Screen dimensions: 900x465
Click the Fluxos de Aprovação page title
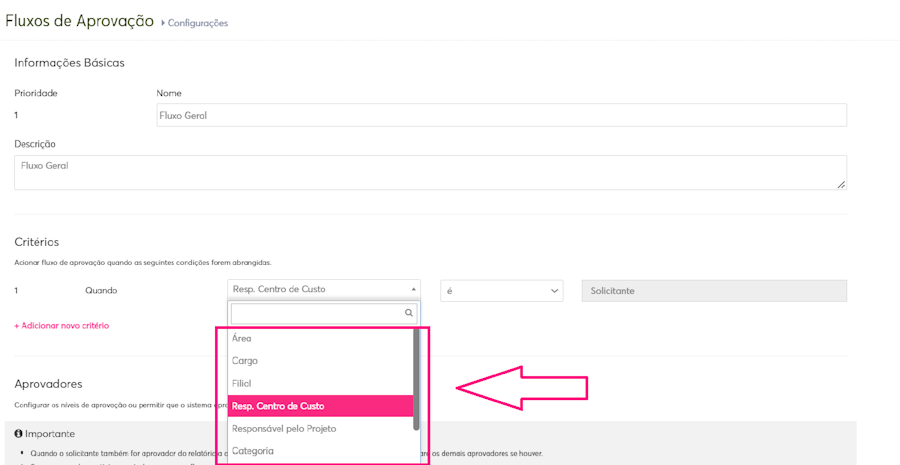click(x=80, y=21)
